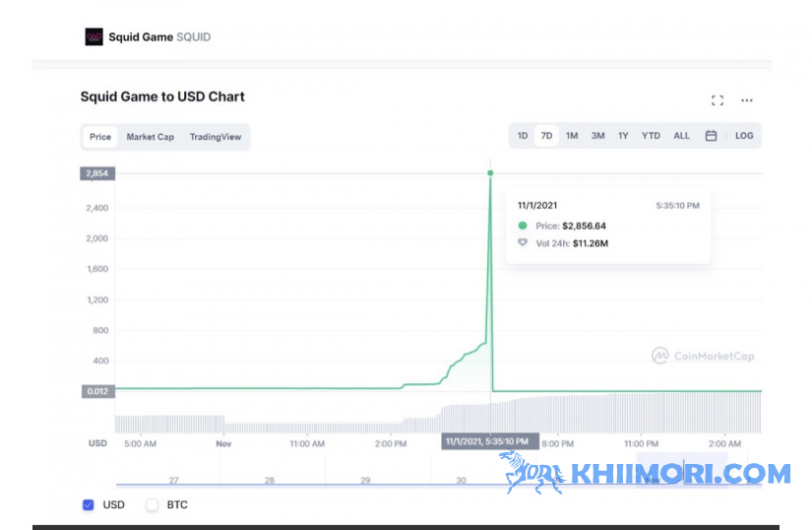
Task: Click the 0.012 current price axis label
Action: [97, 391]
